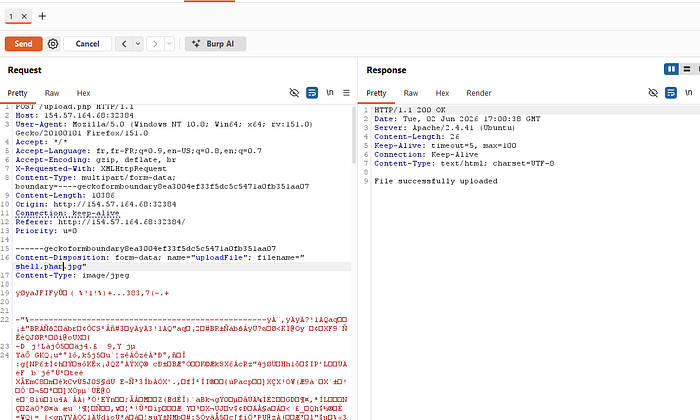This screenshot has height=420, width=700.
Task: Toggle line wrap icon in Request panel
Action: [x=312, y=93]
